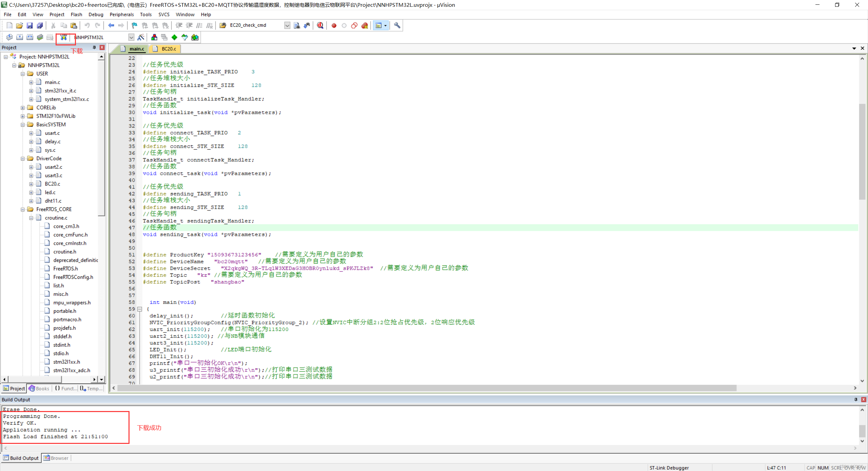
Task: Create a new file from toolbar
Action: coord(9,25)
